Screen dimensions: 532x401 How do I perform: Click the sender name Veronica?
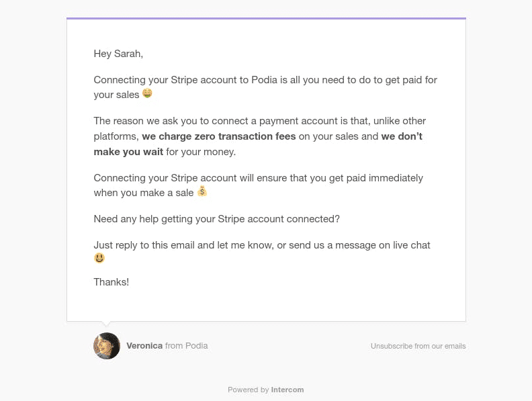(x=144, y=346)
